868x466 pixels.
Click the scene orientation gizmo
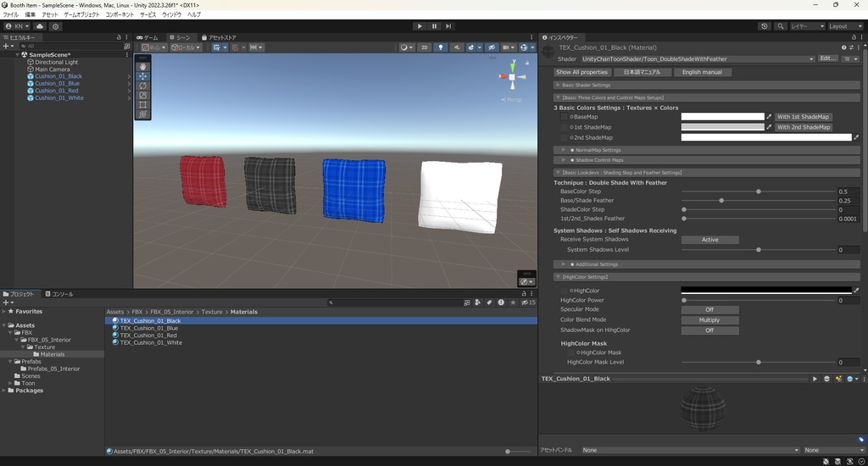[512, 76]
